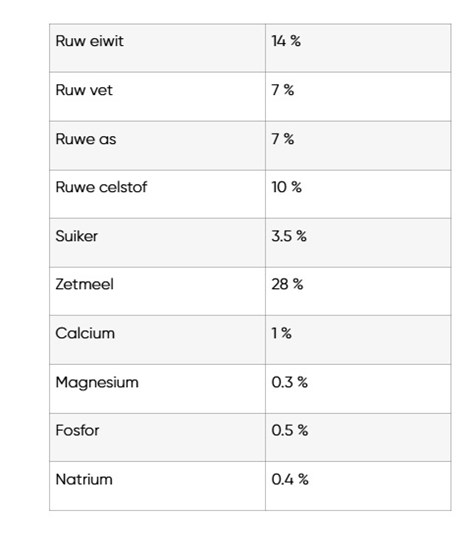Select the Calcium 1 % value

pyautogui.click(x=281, y=333)
